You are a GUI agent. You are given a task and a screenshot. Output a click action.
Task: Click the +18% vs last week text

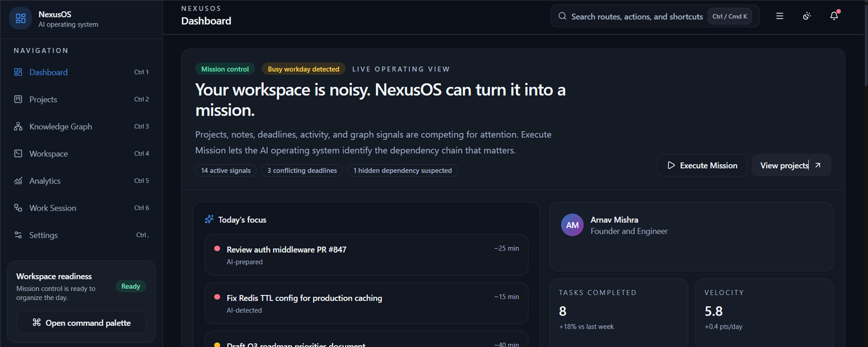click(x=586, y=326)
